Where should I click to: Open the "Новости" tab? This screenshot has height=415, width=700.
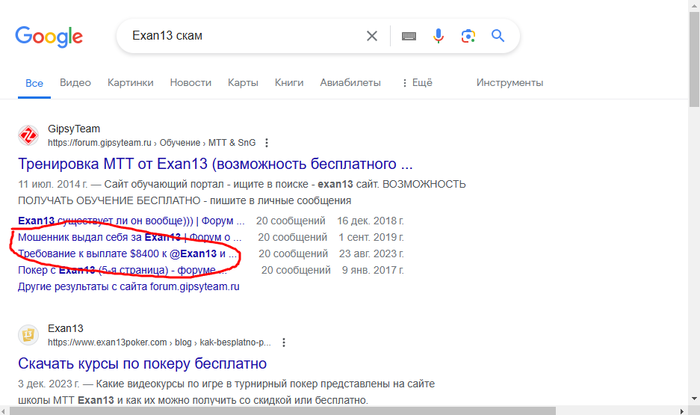[190, 82]
